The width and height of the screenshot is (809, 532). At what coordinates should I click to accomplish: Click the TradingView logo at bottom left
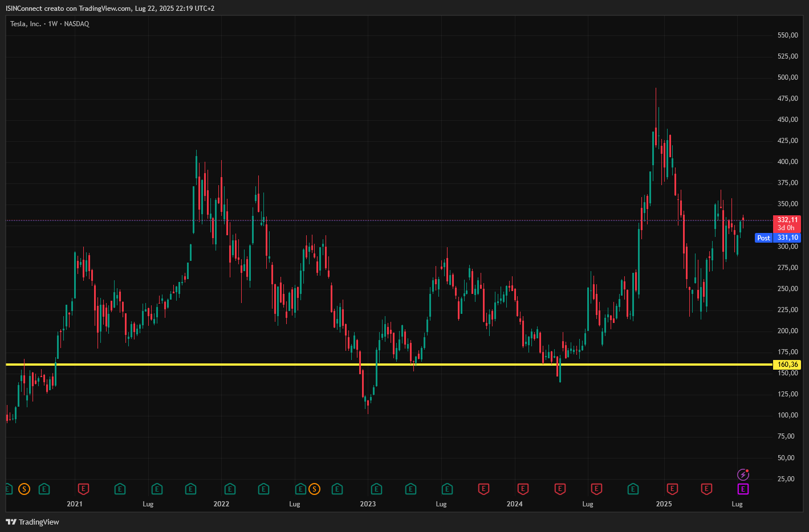click(x=32, y=522)
